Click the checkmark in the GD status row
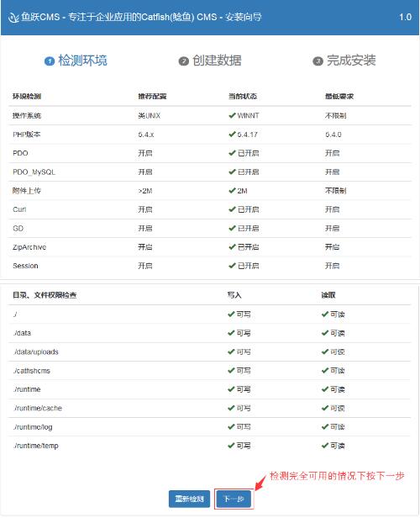The width and height of the screenshot is (420, 518). 232,228
